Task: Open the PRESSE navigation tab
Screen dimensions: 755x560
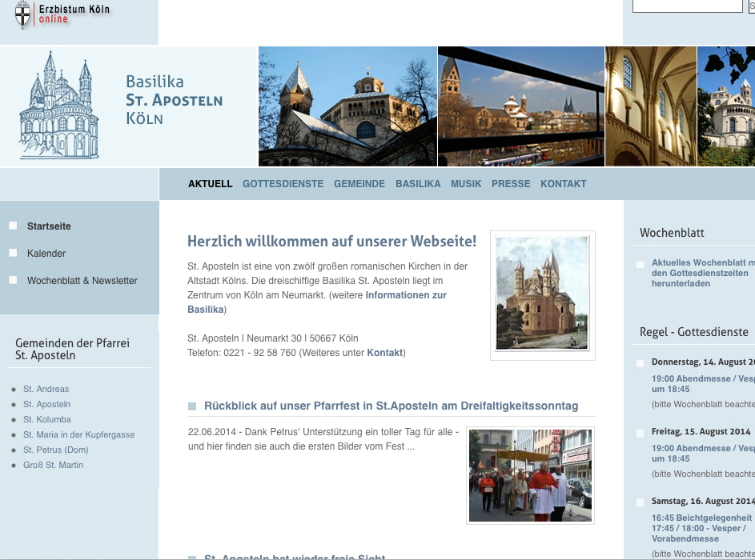Action: (511, 184)
